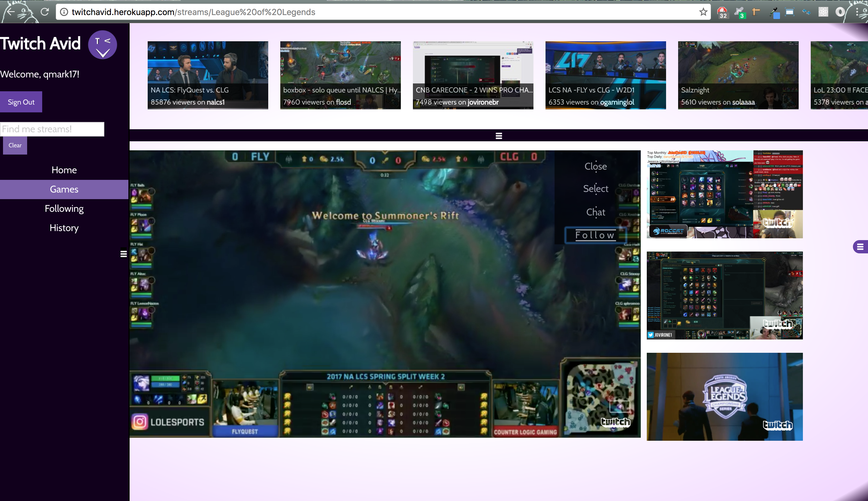Open the right edge purple hamburger panel
Viewport: 868px width, 501px height.
pyautogui.click(x=860, y=247)
